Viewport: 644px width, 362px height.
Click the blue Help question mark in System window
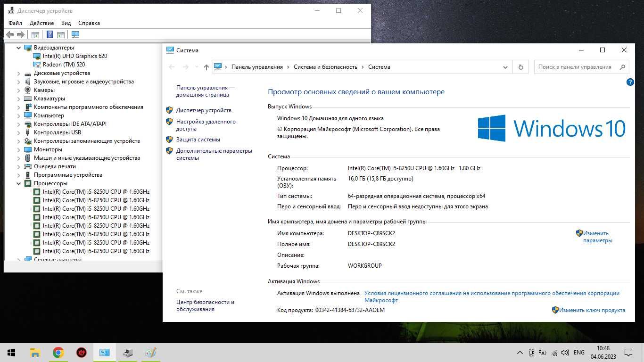coord(630,82)
